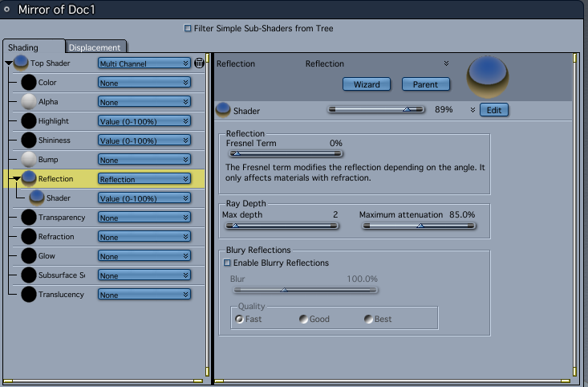Click the Shininess channel sphere icon
This screenshot has height=387, width=588.
pos(29,140)
